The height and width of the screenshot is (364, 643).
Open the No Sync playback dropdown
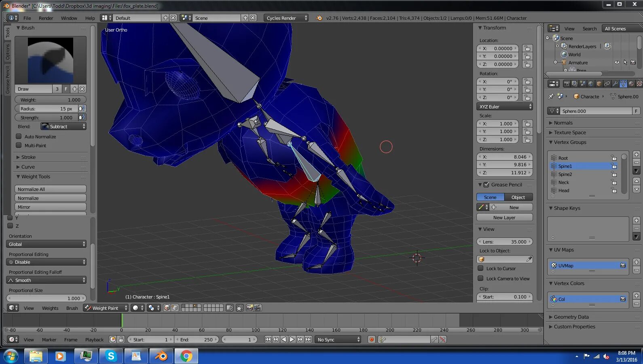(338, 339)
